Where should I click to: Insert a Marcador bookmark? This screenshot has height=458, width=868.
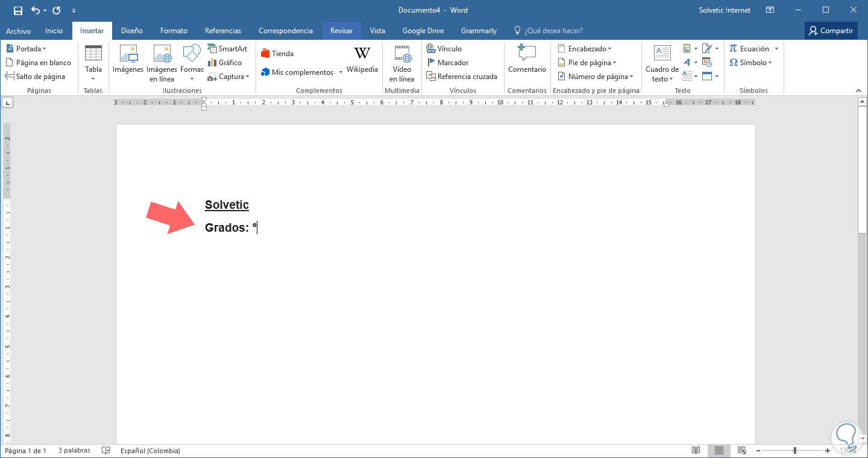(447, 63)
